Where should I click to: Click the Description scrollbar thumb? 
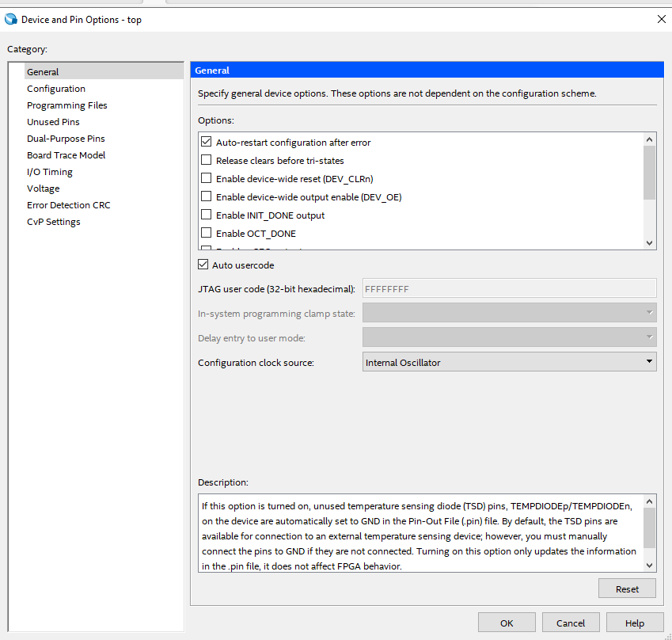[x=649, y=528]
